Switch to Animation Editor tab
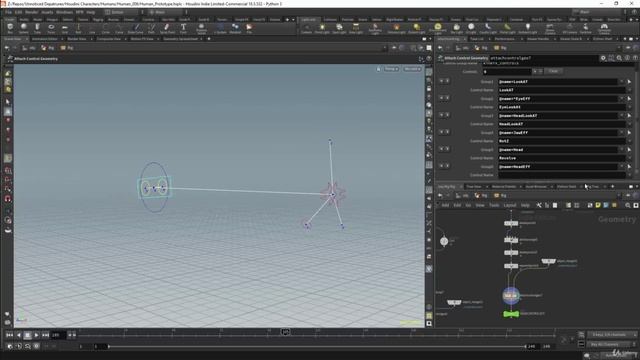 click(x=45, y=39)
